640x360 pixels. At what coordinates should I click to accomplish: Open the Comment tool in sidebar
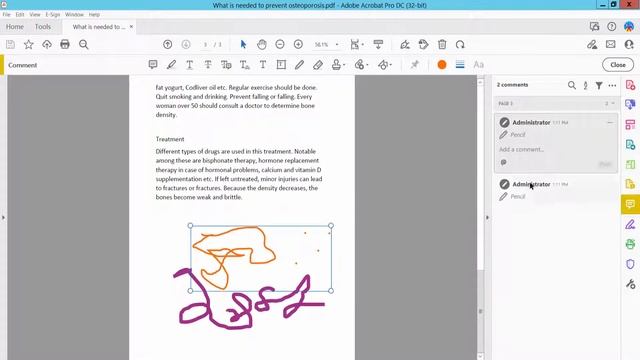(630, 204)
